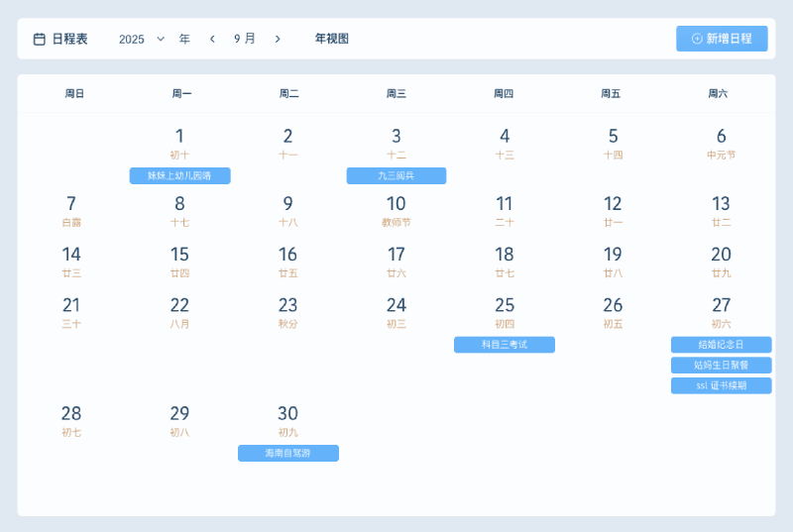Click the calendar icon beside 日程表
Image resolution: width=793 pixels, height=532 pixels.
click(40, 39)
